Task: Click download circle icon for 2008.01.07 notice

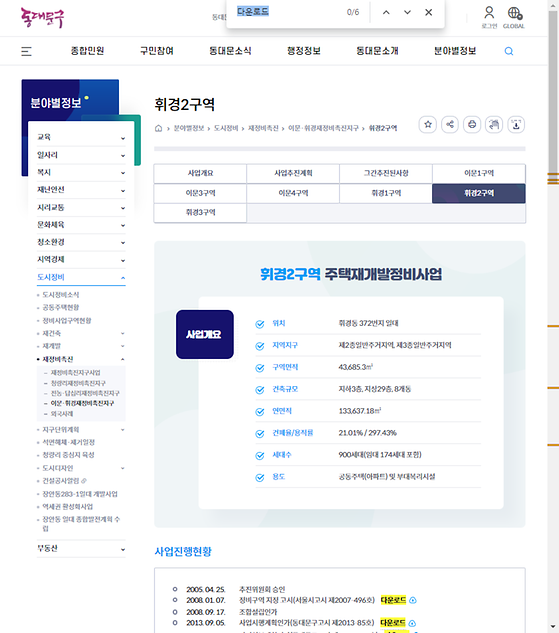Action: 413,600
